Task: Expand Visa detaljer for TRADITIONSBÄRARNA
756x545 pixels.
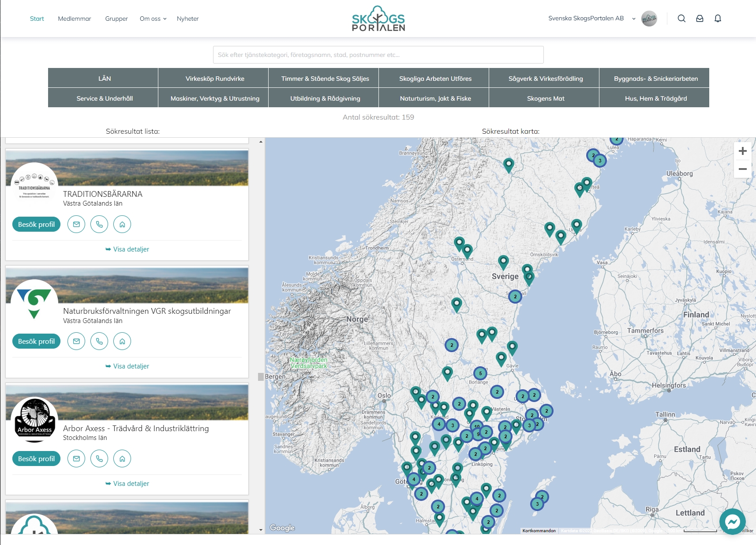Action: [127, 249]
